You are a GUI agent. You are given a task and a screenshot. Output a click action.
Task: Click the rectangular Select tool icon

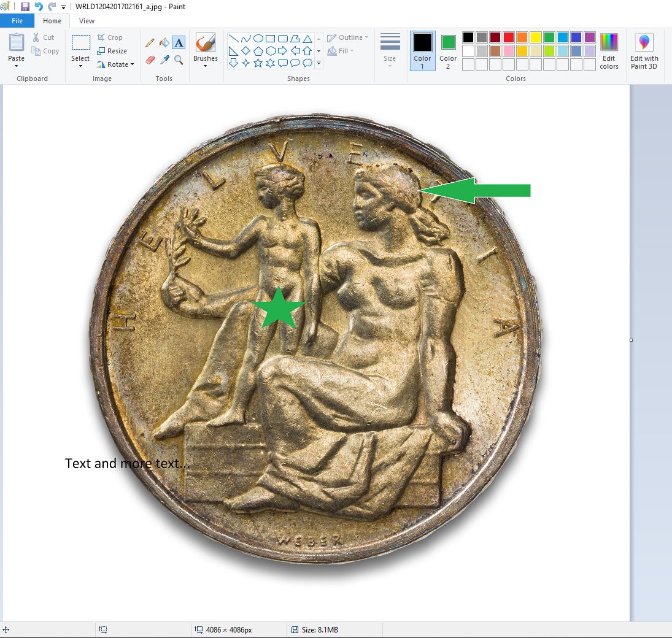(80, 42)
